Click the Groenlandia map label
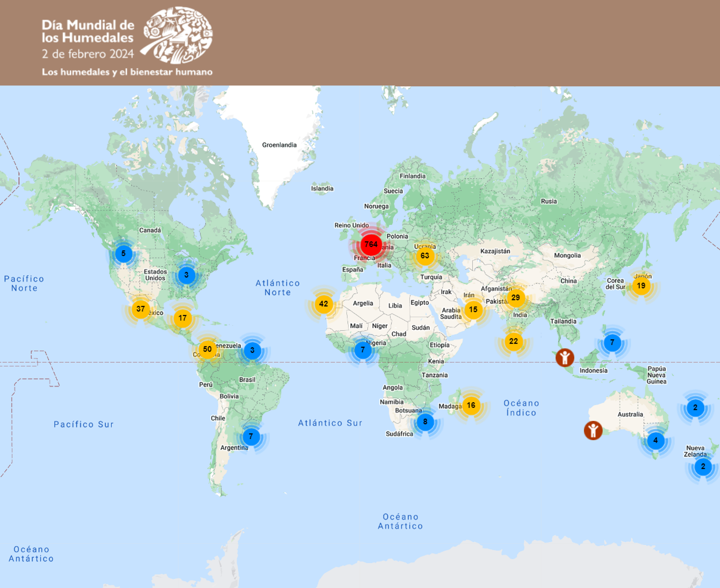The width and height of the screenshot is (720, 588). click(279, 145)
